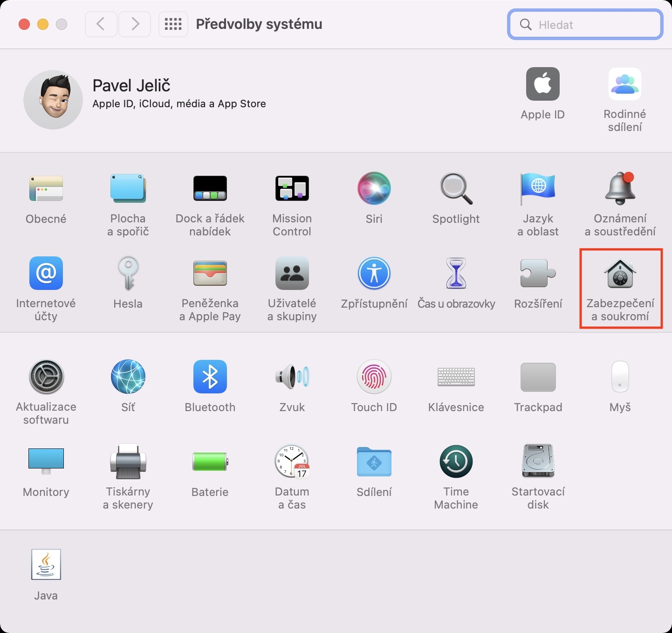672x633 pixels.
Task: Click Pavel Jelič profile avatar
Action: [x=53, y=100]
